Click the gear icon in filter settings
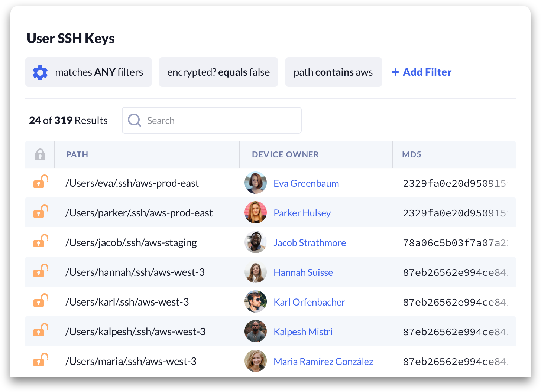Viewport: 541px width, 392px height. 40,72
